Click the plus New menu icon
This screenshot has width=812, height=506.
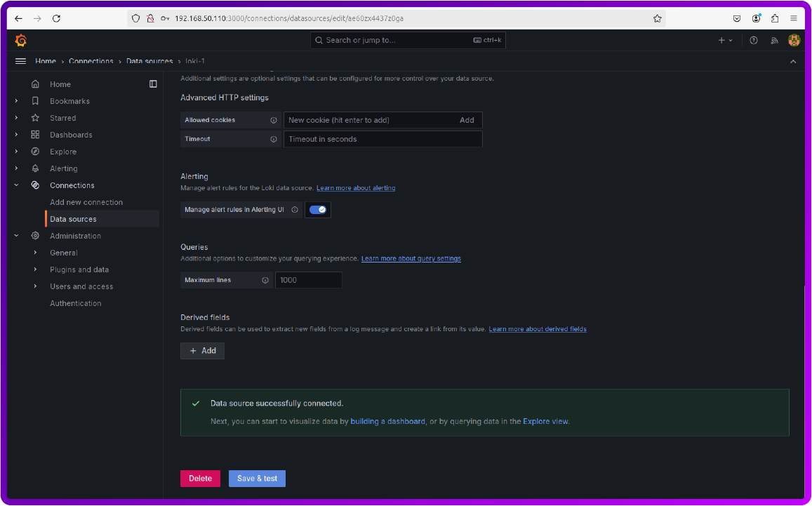(x=725, y=41)
